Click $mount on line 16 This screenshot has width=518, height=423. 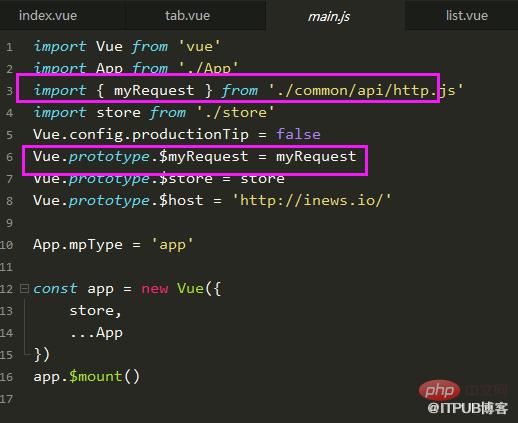tap(95, 376)
